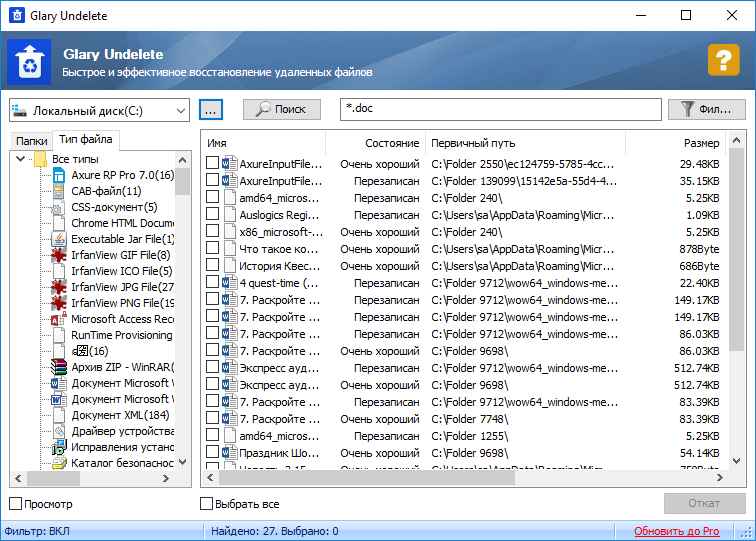Check the Что такое ко... file row
The width and height of the screenshot is (756, 541).
(x=213, y=248)
